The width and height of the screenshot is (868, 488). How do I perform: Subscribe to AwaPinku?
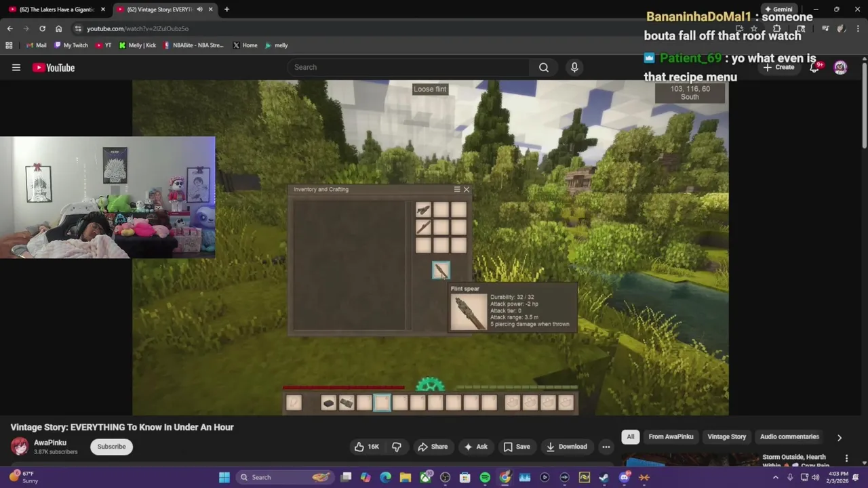111,447
